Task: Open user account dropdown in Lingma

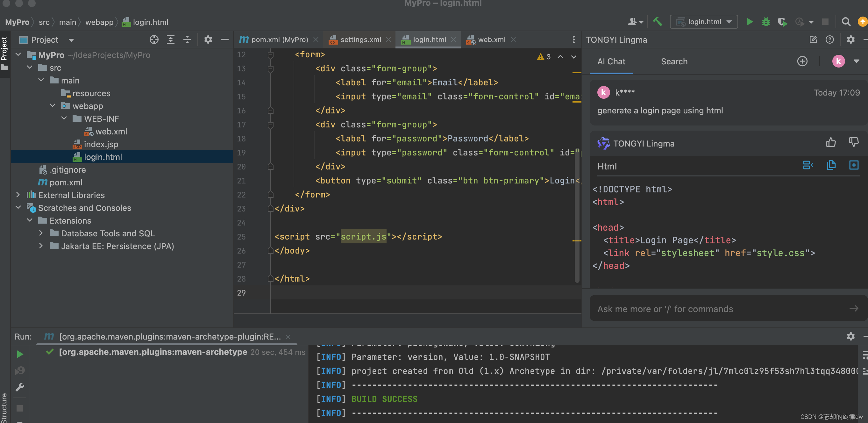Action: tap(856, 61)
